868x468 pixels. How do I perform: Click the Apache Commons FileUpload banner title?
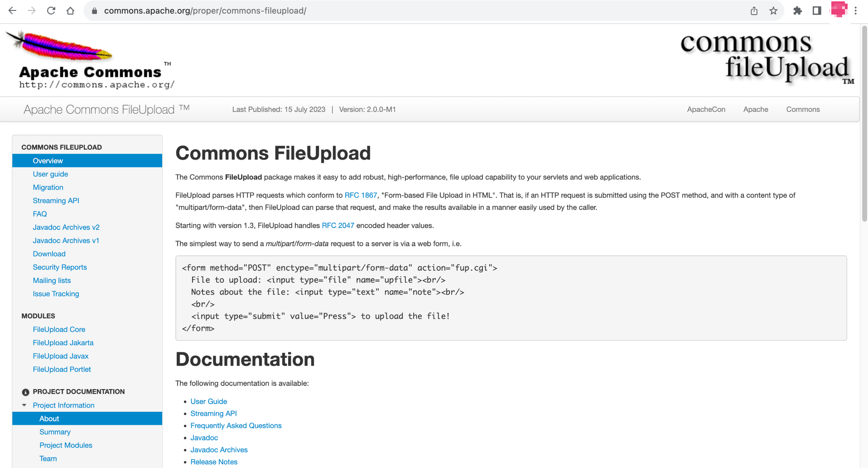pos(106,109)
